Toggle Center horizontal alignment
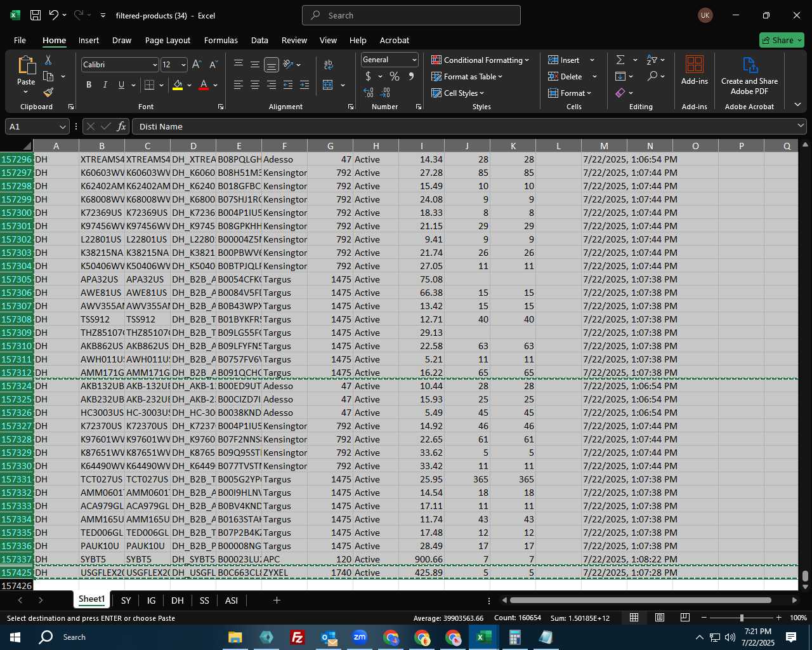Image resolution: width=812 pixels, height=650 pixels. click(x=255, y=85)
